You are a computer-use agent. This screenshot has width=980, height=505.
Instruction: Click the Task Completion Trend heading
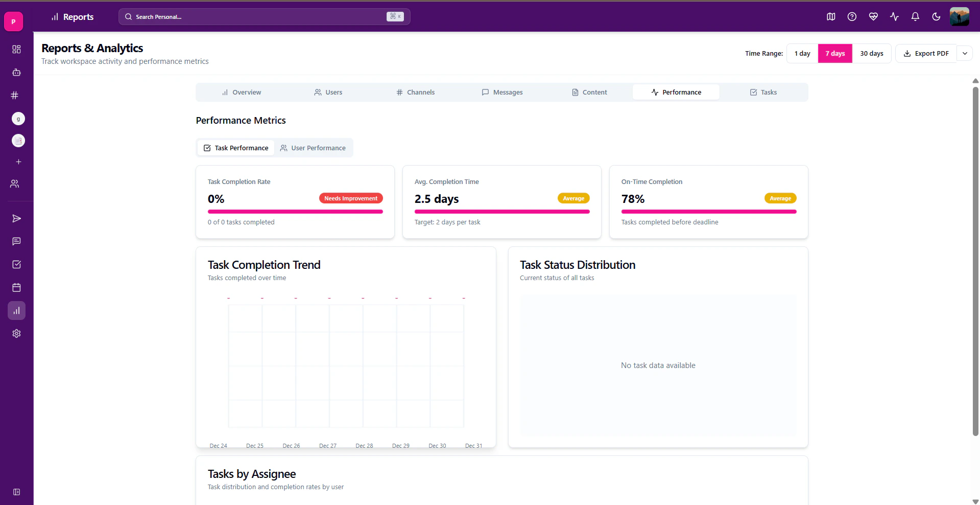coord(264,265)
